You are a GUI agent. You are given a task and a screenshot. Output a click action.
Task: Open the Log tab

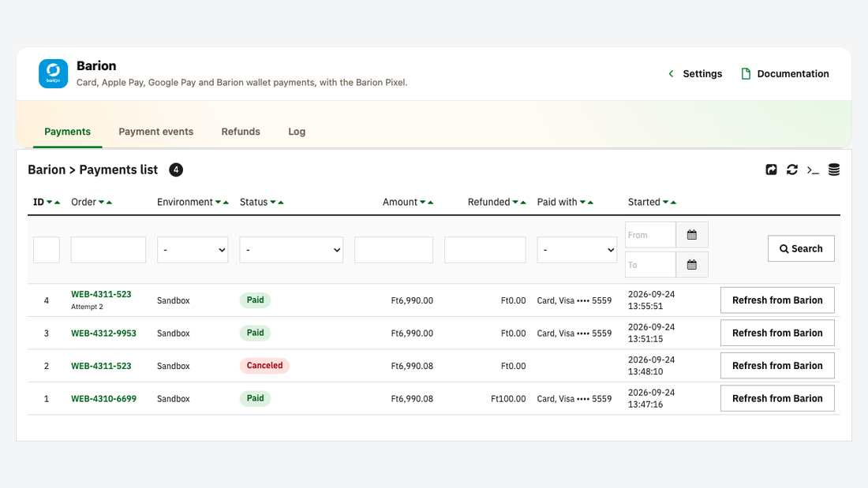coord(297,132)
